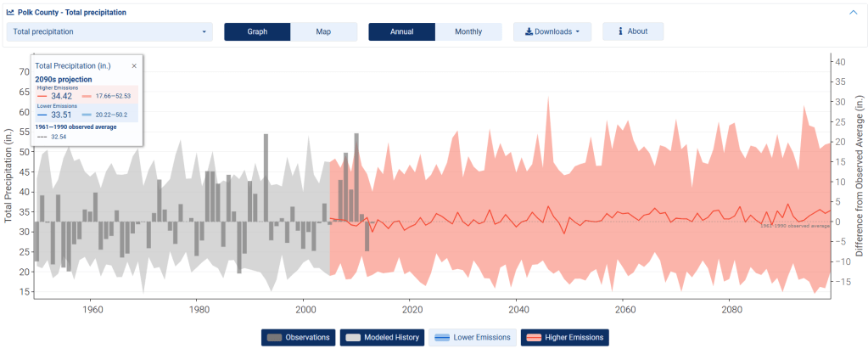
Task: Collapse the Polk County panel chevron
Action: coord(853,13)
